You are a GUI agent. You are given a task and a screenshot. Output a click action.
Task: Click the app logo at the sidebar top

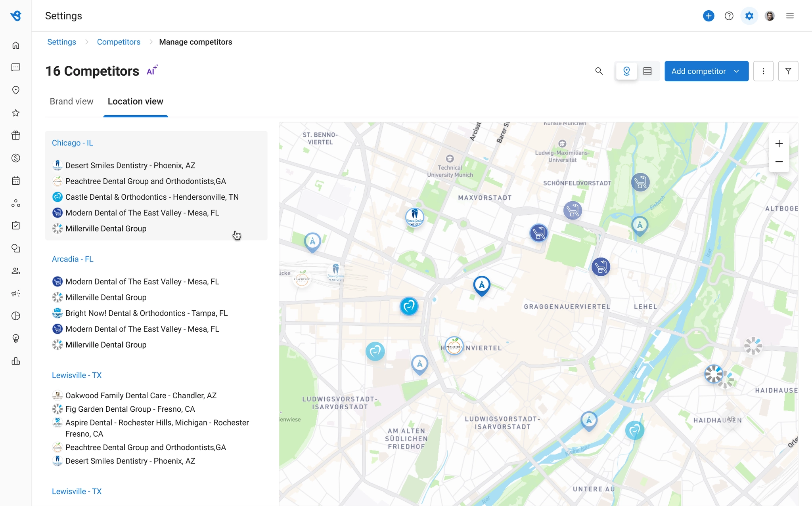point(16,16)
